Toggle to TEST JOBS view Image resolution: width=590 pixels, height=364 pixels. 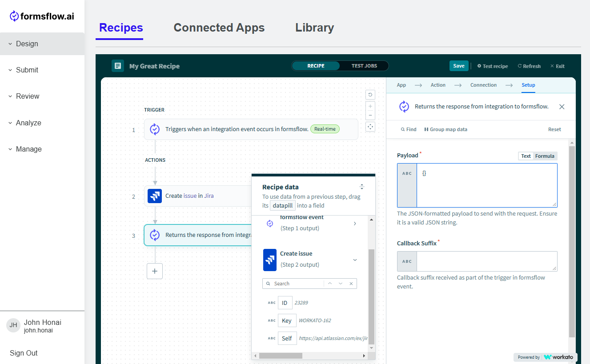[x=364, y=66]
